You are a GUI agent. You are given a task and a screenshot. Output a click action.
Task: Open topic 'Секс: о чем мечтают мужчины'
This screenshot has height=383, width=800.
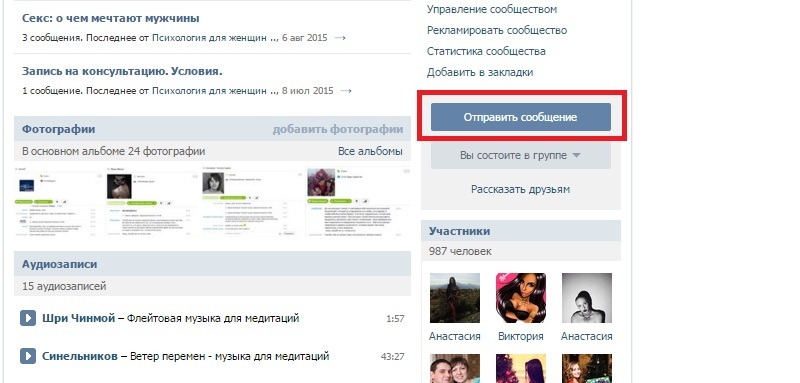click(x=111, y=18)
